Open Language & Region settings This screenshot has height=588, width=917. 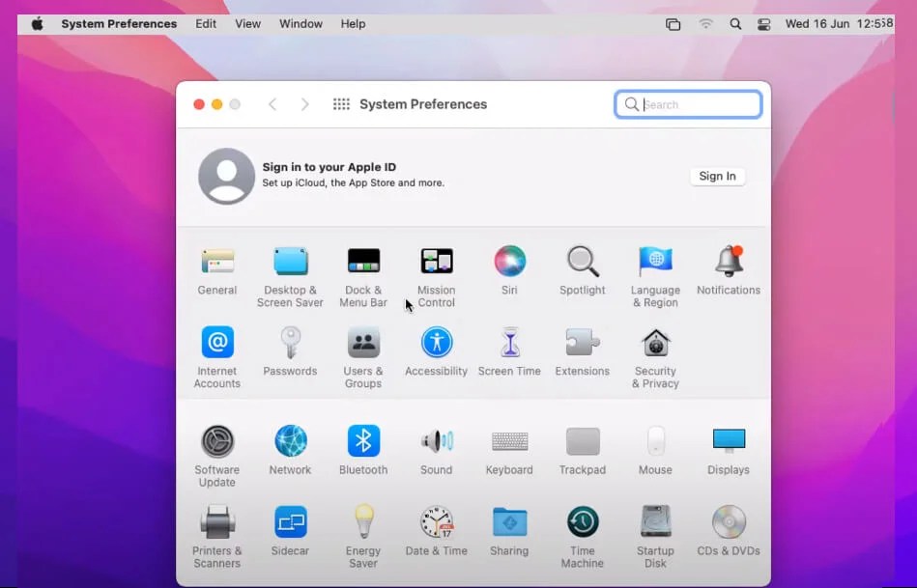655,262
